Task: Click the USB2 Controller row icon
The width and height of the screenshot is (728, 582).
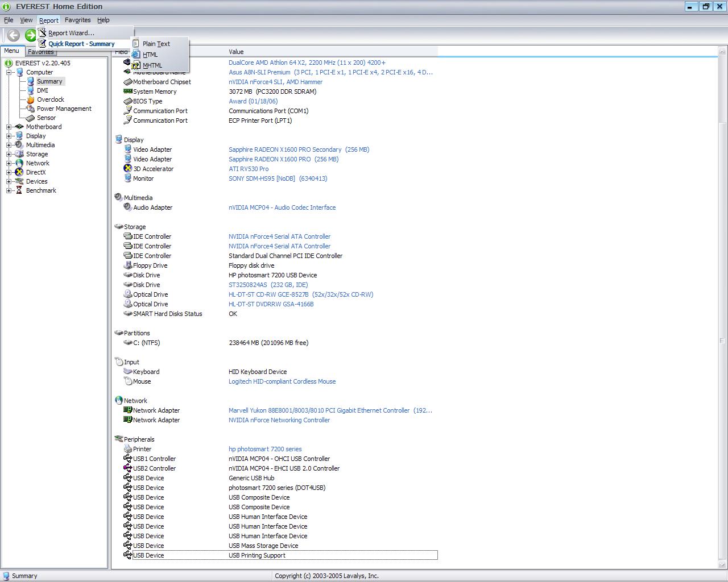Action: point(127,468)
